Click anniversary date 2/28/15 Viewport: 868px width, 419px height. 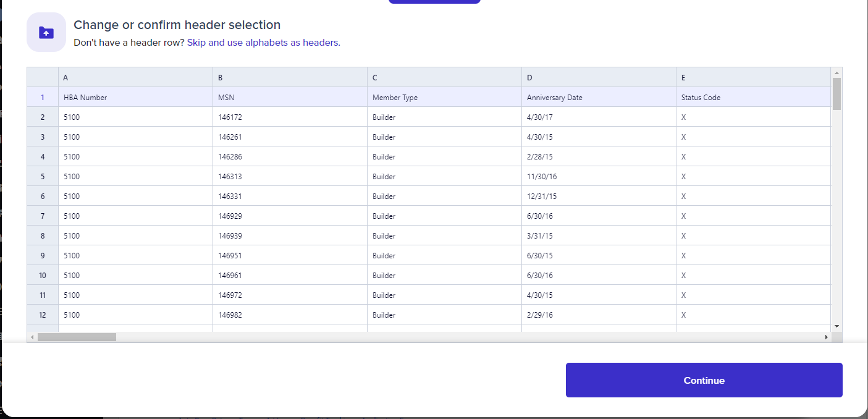point(599,156)
